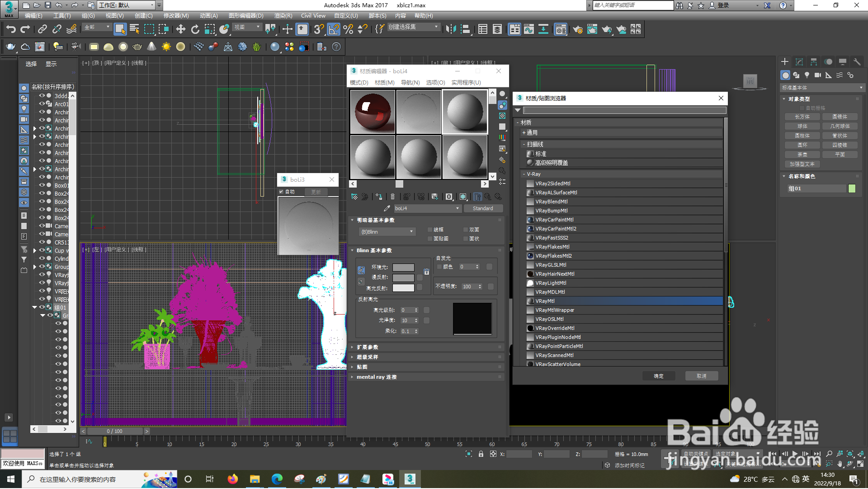Click the Angle Snap toggle icon
The width and height of the screenshot is (868, 489).
pos(334,30)
